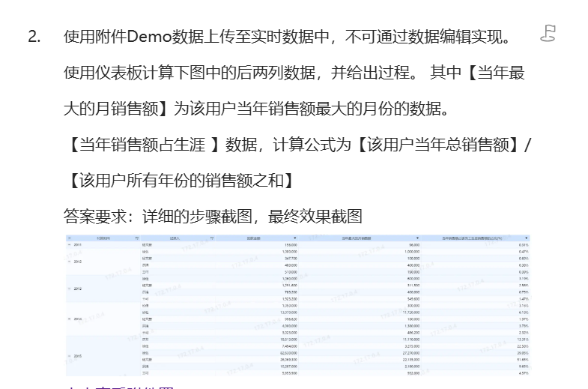Image resolution: width=588 pixels, height=389 pixels.
Task: Click the 27,270,000 cell in the table
Action: click(411, 353)
